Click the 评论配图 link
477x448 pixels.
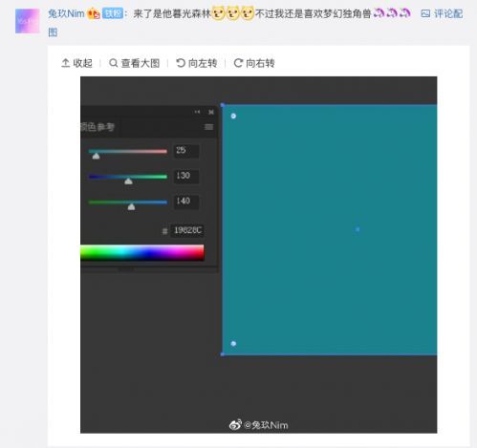442,13
